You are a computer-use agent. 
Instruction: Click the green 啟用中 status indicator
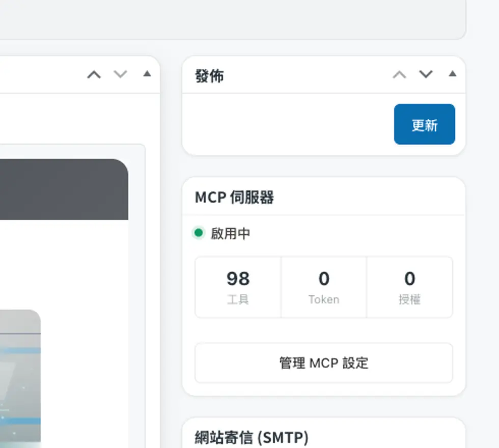tap(198, 233)
